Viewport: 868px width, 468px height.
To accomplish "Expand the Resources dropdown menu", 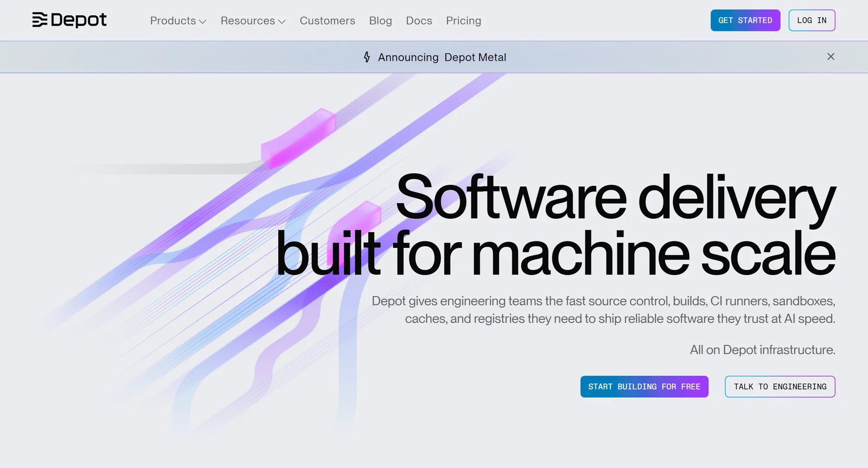I will (x=253, y=20).
